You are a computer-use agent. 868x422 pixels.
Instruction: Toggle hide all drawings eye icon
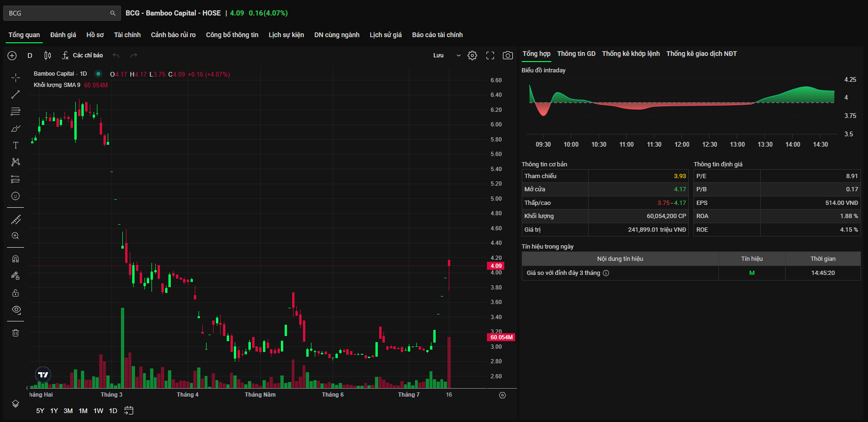coord(16,310)
